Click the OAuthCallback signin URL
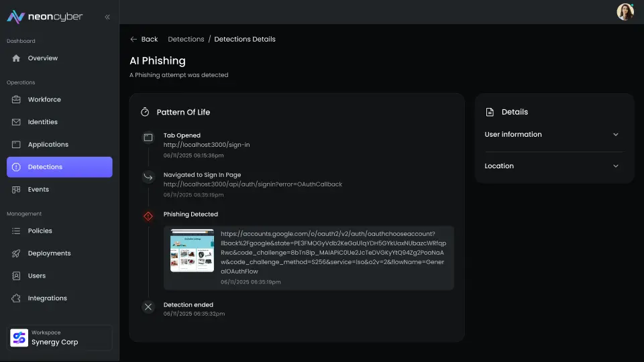This screenshot has height=362, width=644. click(253, 184)
